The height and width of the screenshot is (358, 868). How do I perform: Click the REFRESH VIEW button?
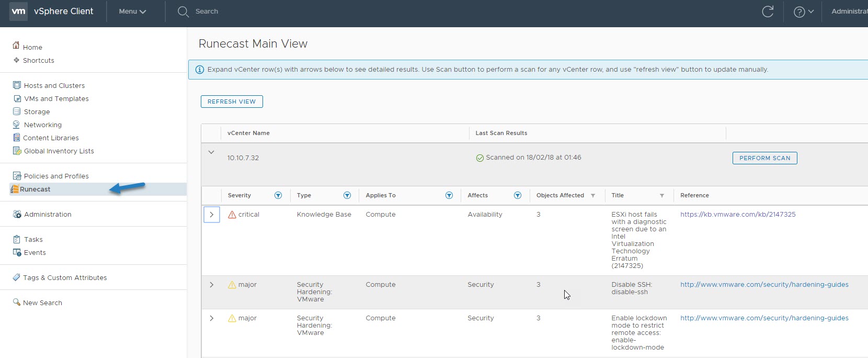pyautogui.click(x=232, y=102)
